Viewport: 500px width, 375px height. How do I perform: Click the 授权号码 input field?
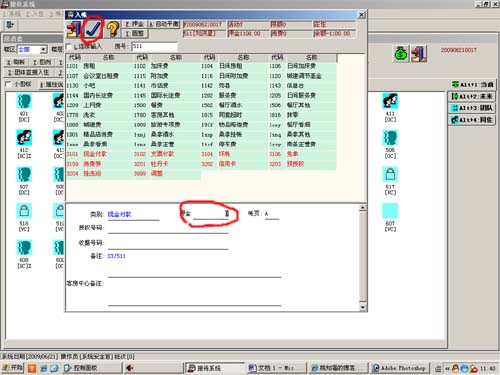(x=168, y=228)
